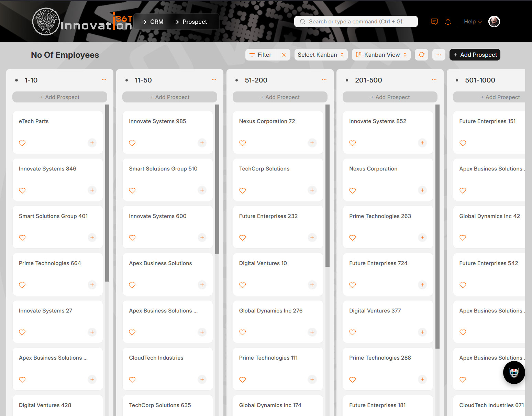Open the chatbot robot assistant icon

click(x=514, y=373)
